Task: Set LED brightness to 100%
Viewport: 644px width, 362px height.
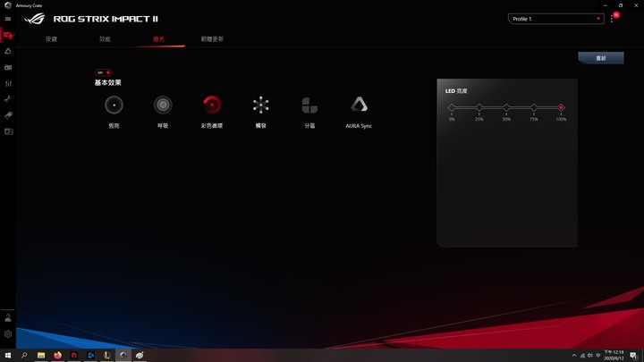Action: (x=561, y=107)
